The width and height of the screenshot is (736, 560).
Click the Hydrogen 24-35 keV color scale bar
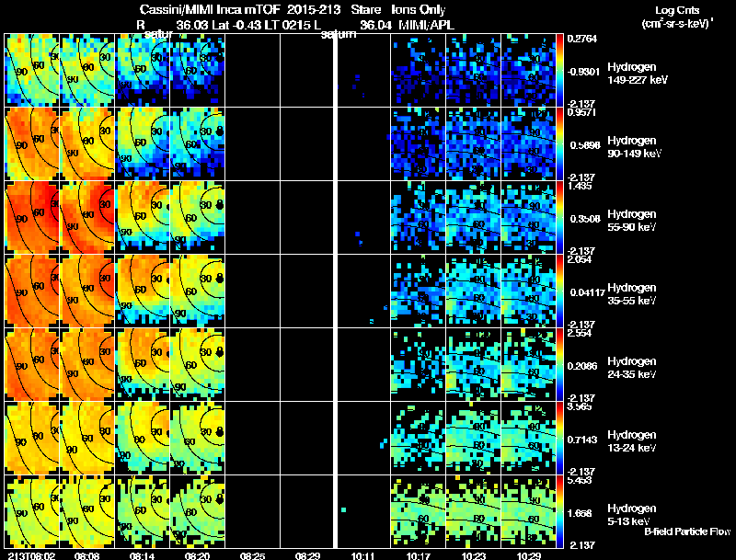pos(559,365)
